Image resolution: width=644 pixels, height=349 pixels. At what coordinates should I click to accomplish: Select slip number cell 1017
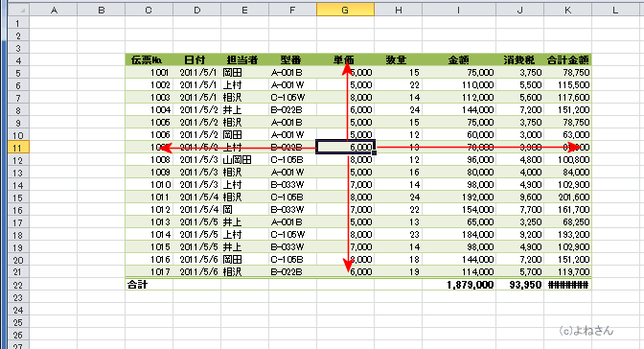click(x=149, y=272)
